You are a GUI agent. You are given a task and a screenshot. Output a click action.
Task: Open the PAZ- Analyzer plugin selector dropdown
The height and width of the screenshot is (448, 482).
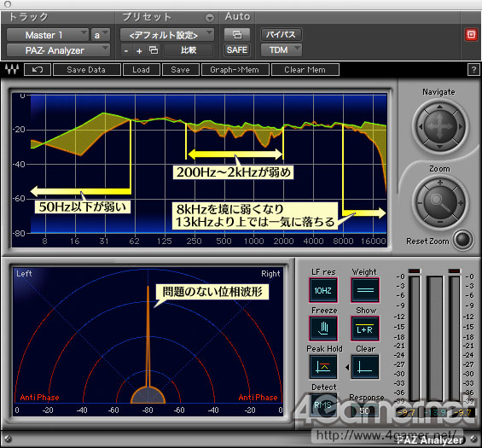[58, 50]
